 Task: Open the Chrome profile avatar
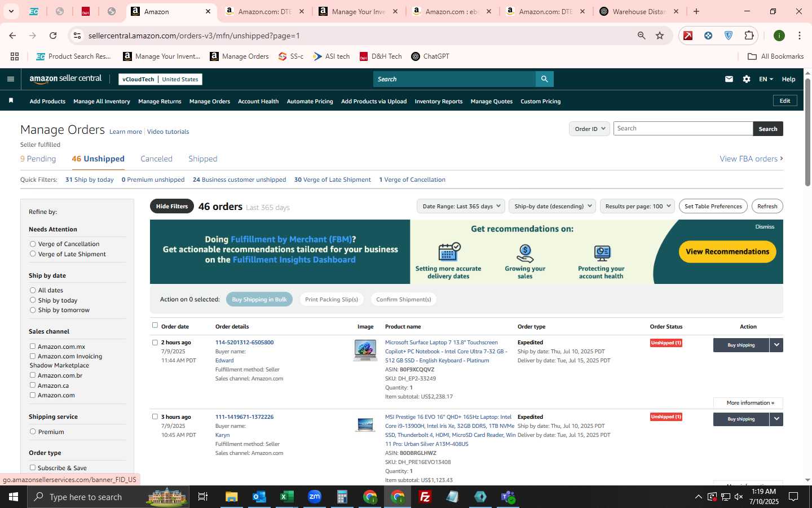[779, 36]
